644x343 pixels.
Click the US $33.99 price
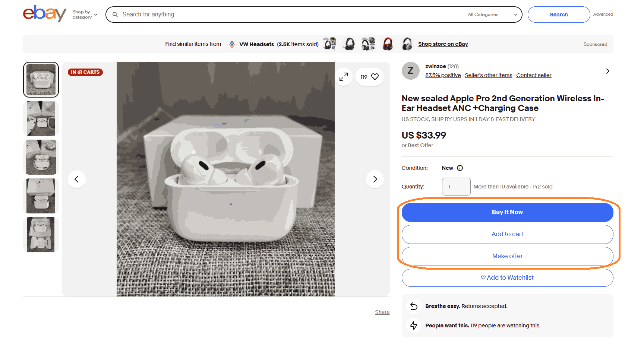(x=424, y=135)
